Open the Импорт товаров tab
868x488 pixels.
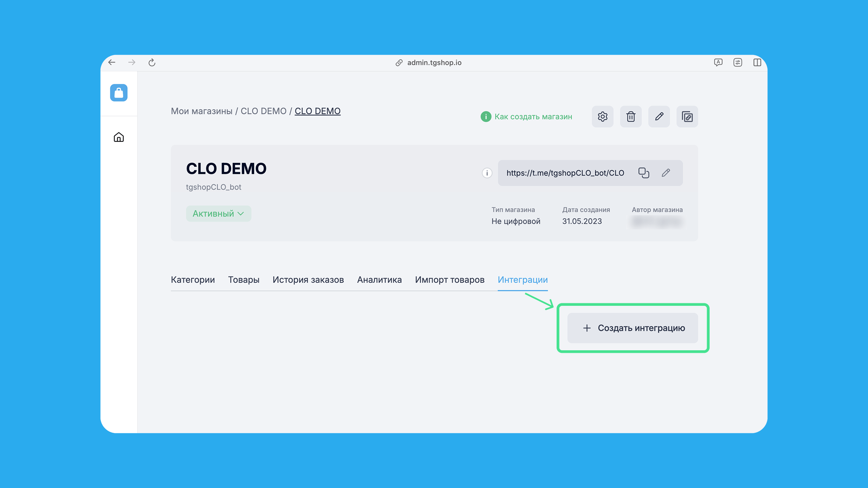coord(450,280)
